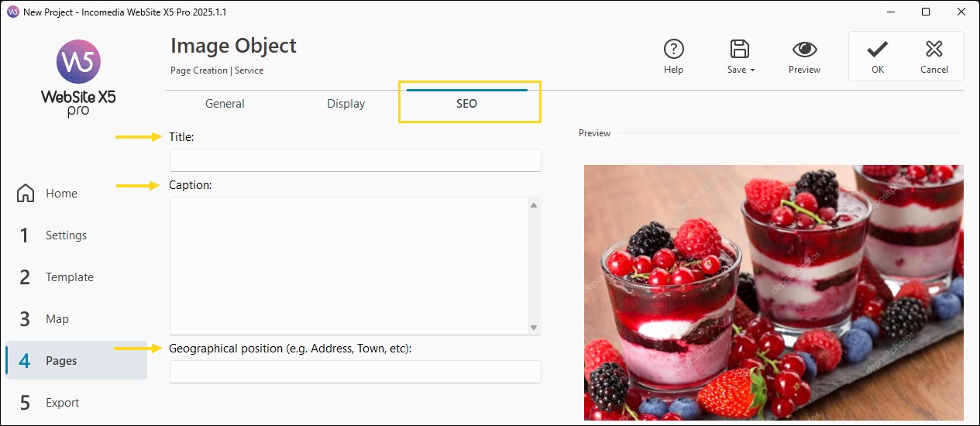980x426 pixels.
Task: Confirm with the OK checkmark icon
Action: pos(877,50)
